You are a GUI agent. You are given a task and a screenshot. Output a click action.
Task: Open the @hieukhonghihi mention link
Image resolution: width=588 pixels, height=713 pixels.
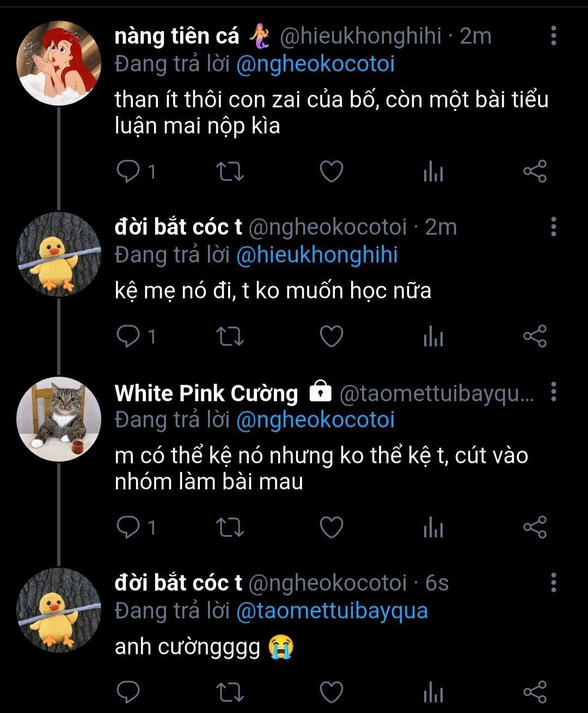[317, 255]
